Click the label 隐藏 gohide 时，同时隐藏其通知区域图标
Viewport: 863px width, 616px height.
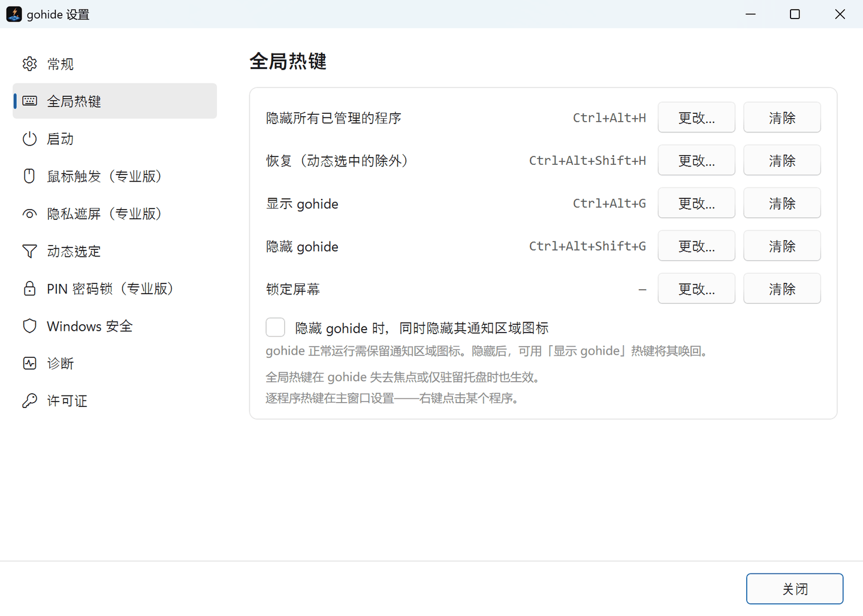422,328
